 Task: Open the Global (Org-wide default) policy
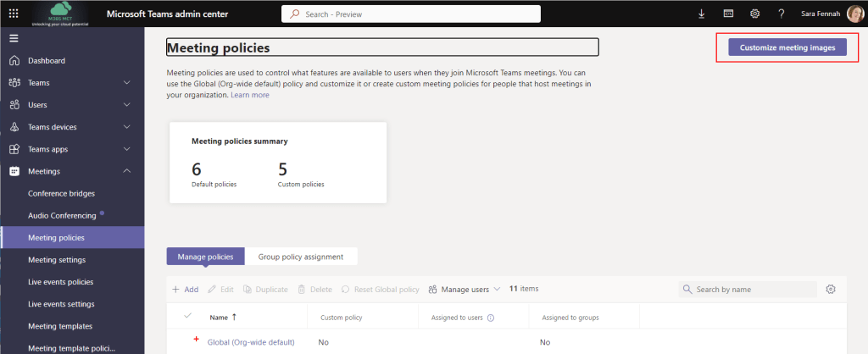[x=251, y=342]
